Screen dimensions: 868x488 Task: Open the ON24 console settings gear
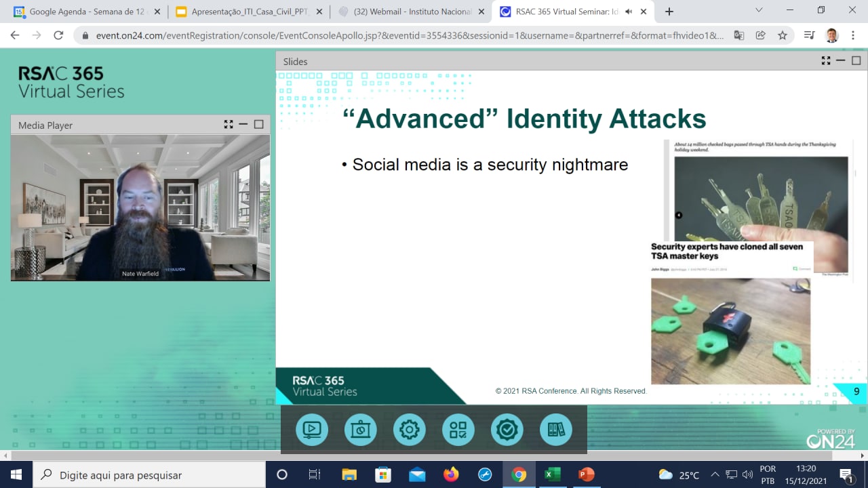[409, 430]
